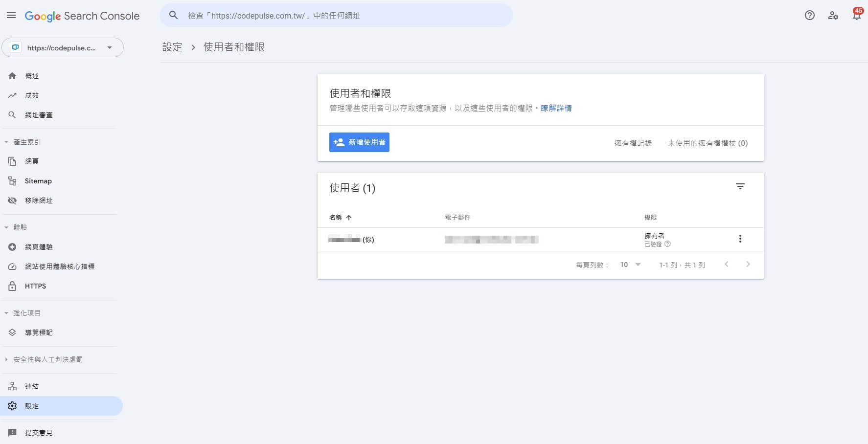Open 連結 in the sidebar
This screenshot has width=868, height=444.
[32, 386]
